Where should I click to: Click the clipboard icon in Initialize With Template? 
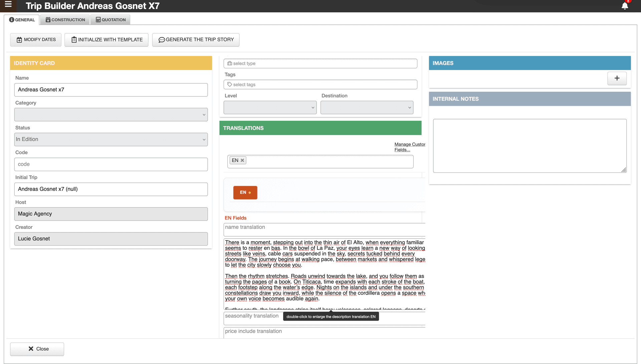tap(74, 40)
